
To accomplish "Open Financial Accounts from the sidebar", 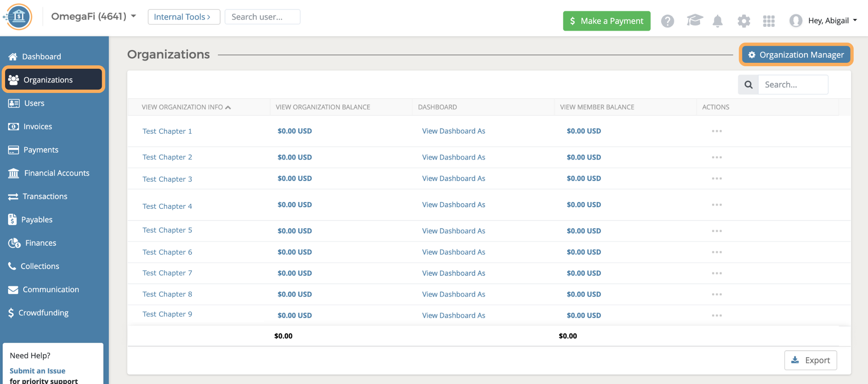I will (56, 173).
